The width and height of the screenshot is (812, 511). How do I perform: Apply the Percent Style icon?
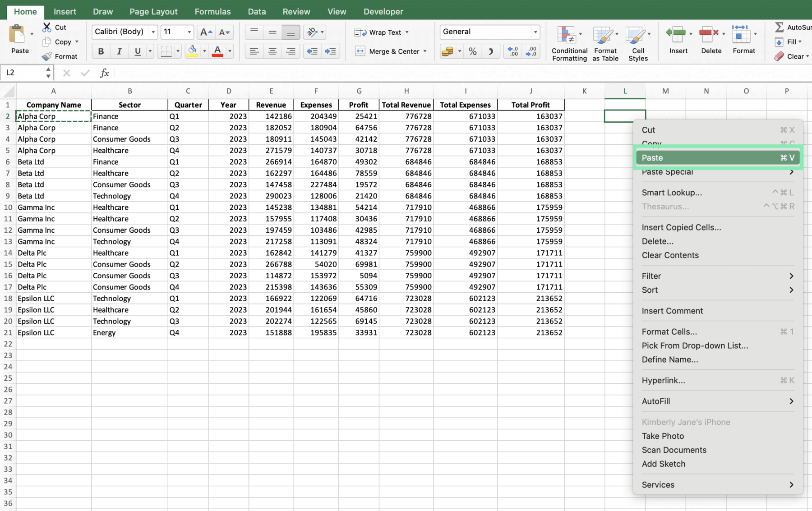(472, 51)
